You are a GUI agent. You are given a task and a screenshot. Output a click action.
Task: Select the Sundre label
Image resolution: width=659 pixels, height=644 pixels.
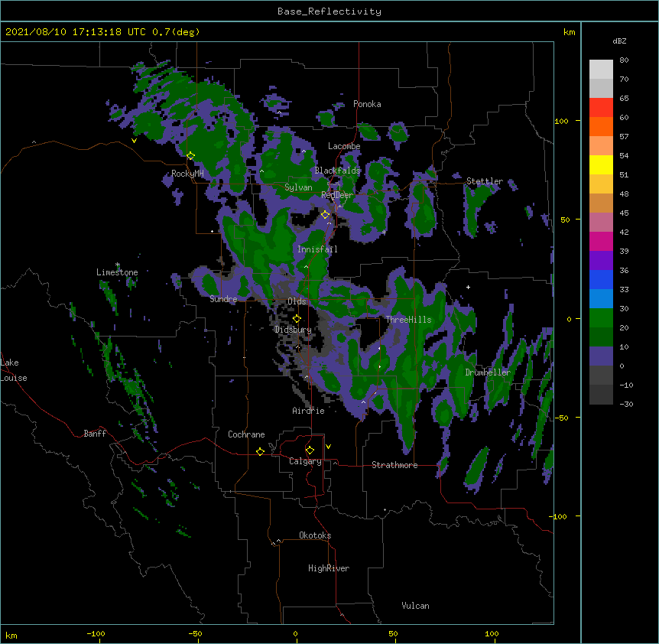(223, 299)
